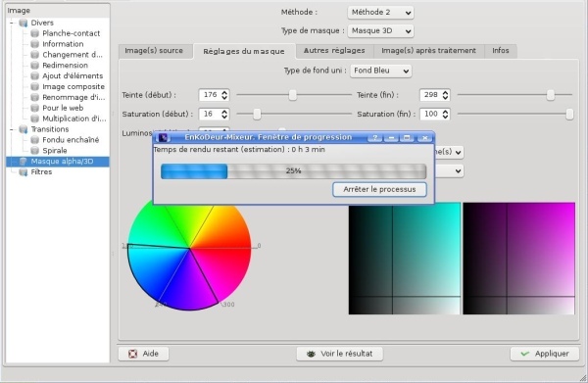
Task: Click the Filtres folder icon
Action: pos(24,172)
